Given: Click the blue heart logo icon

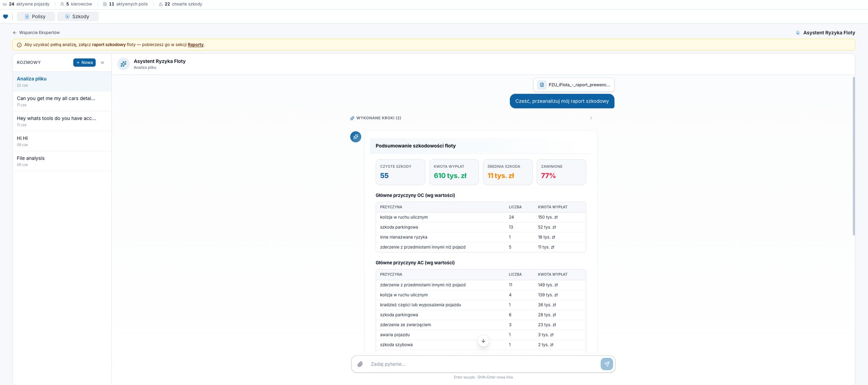Looking at the screenshot, I should (x=6, y=17).
